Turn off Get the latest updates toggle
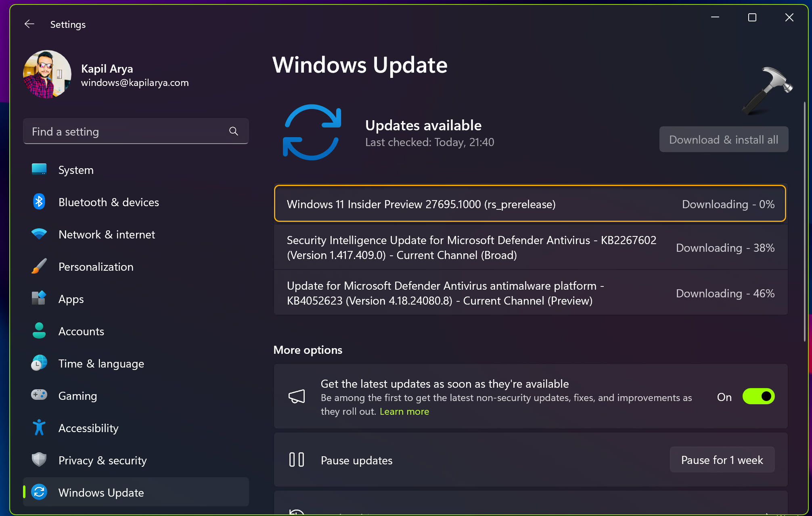812x516 pixels. [x=758, y=397]
